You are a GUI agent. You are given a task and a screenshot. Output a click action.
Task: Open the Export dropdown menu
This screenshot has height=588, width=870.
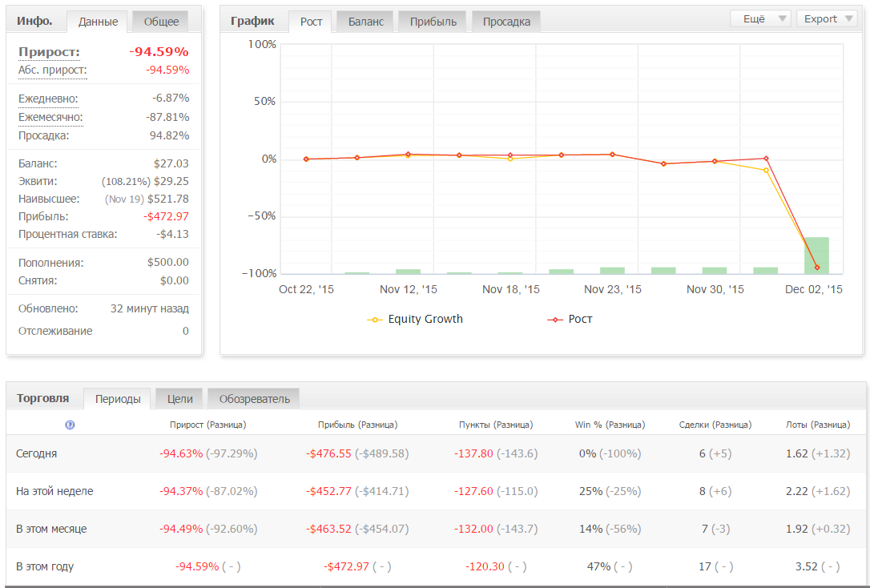pos(828,19)
